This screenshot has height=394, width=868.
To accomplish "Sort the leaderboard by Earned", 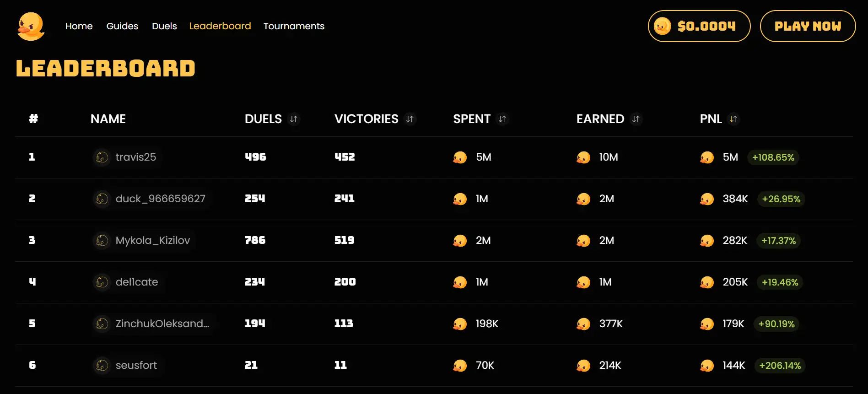I will [x=636, y=119].
